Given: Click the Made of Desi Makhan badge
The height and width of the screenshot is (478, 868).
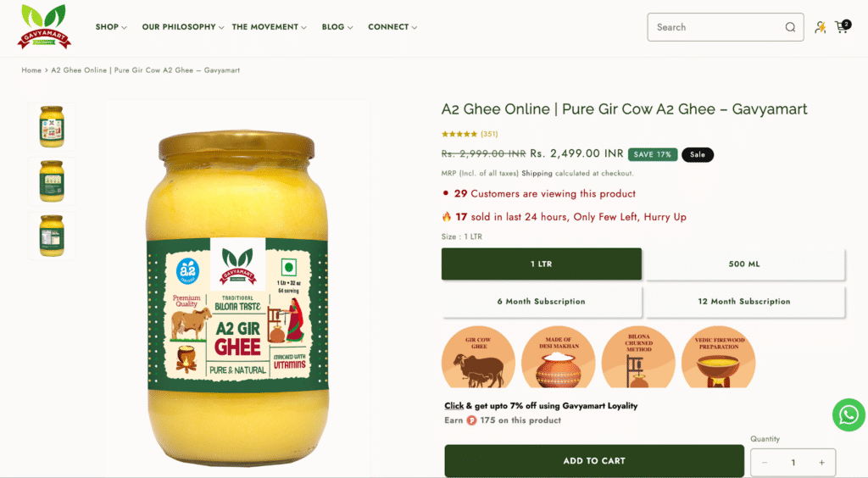Looking at the screenshot, I should (x=558, y=357).
